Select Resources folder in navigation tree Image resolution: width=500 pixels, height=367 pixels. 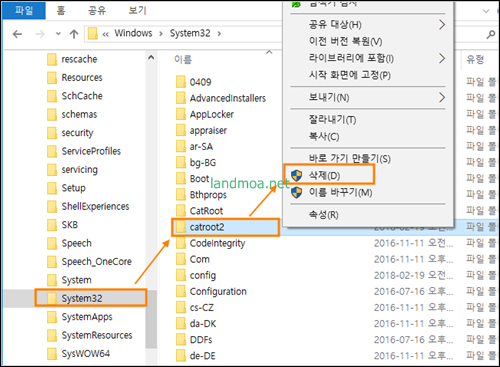pyautogui.click(x=82, y=78)
